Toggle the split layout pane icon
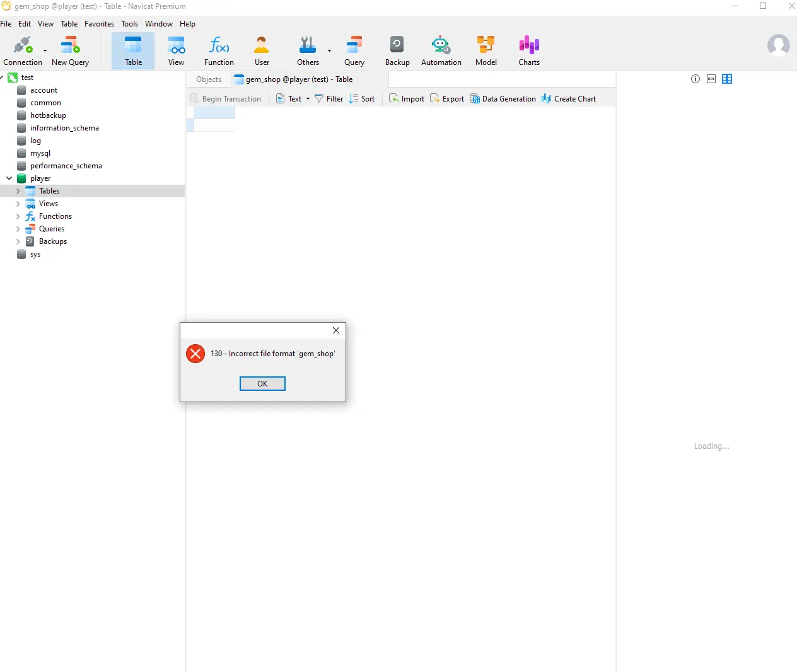This screenshot has height=672, width=797. coord(727,79)
